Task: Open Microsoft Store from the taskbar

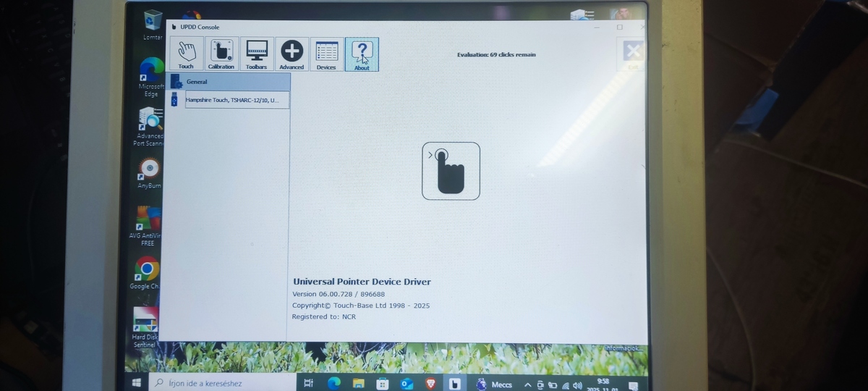Action: (383, 384)
